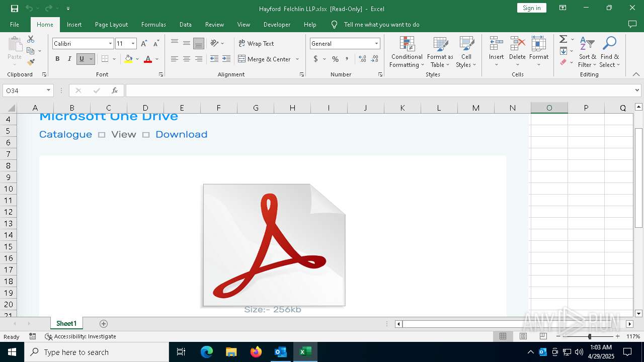This screenshot has width=644, height=362.
Task: Open Font group dialog launcher
Action: pyautogui.click(x=161, y=74)
